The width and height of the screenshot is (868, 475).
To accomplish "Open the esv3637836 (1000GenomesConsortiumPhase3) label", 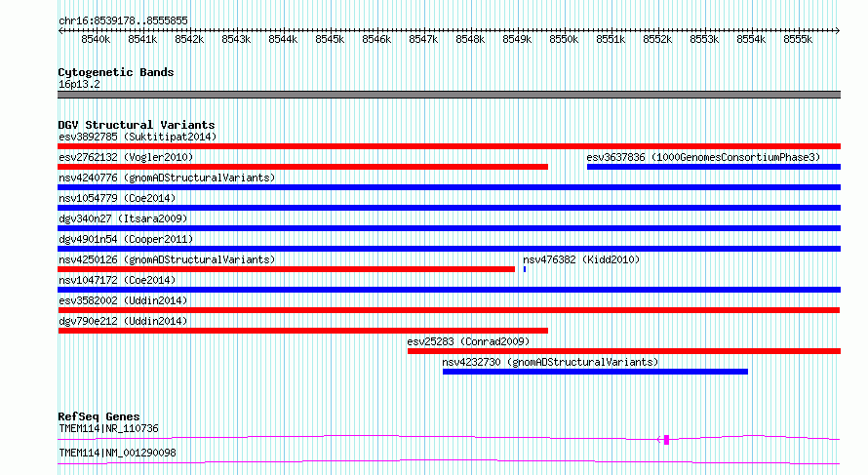I will pyautogui.click(x=703, y=157).
